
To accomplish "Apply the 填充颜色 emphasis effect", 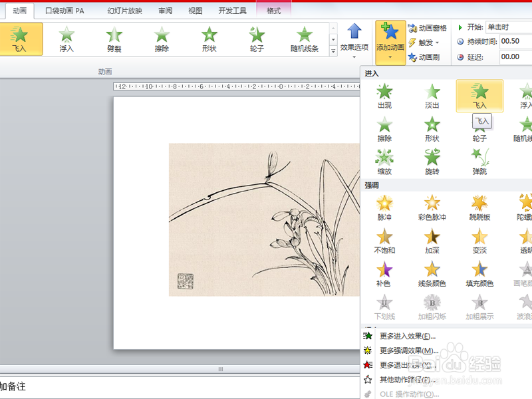I will pyautogui.click(x=479, y=274).
